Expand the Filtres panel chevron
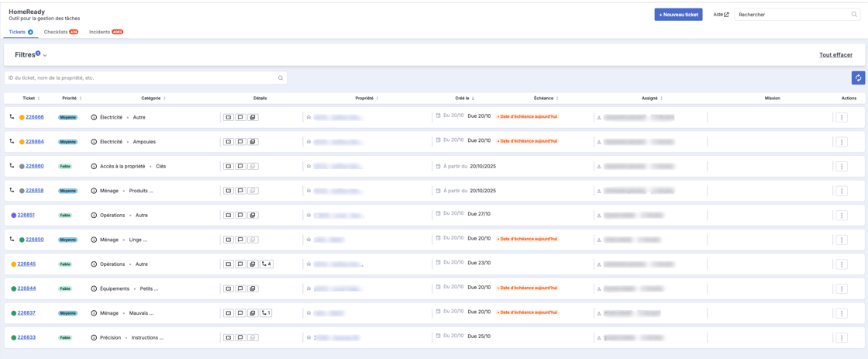Image resolution: width=868 pixels, height=359 pixels. click(45, 55)
